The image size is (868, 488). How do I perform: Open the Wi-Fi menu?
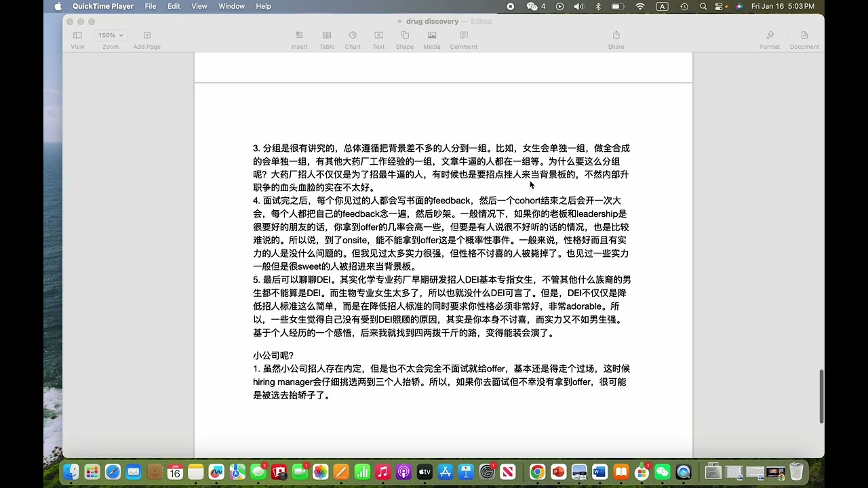640,6
